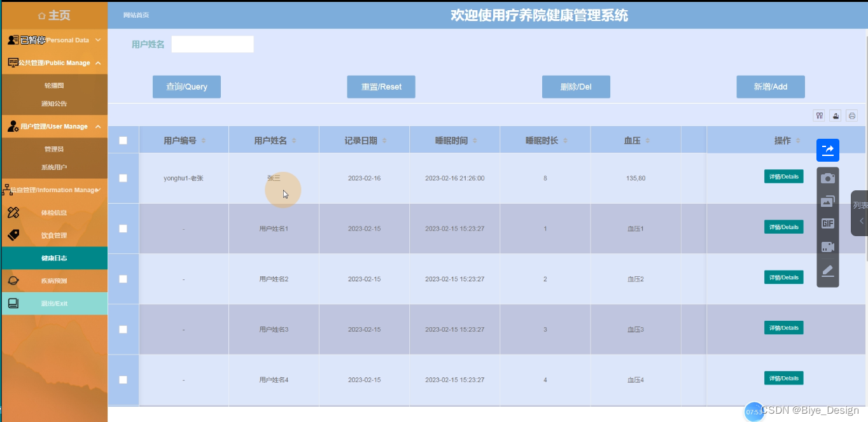Click the book icon beside 退出/Exit

tap(13, 303)
